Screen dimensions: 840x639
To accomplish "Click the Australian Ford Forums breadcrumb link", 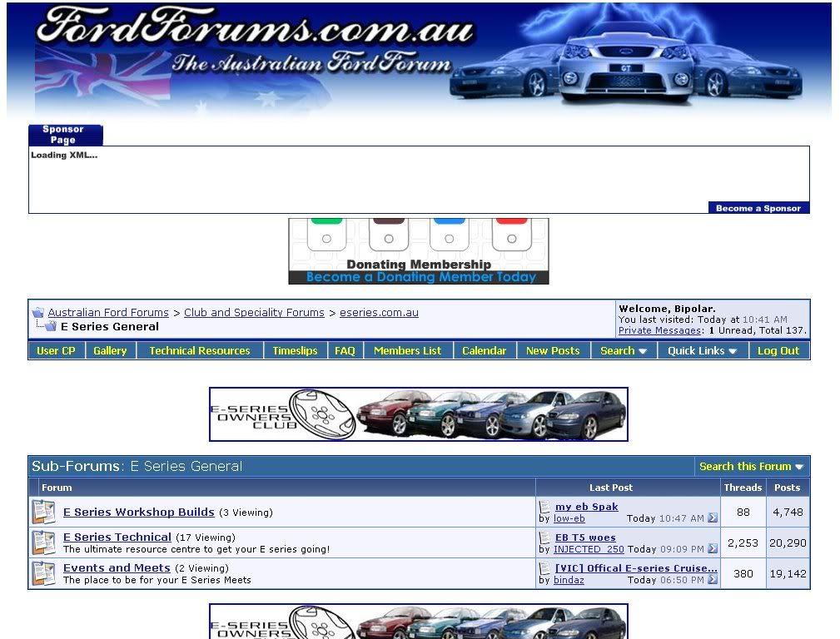I will [108, 313].
